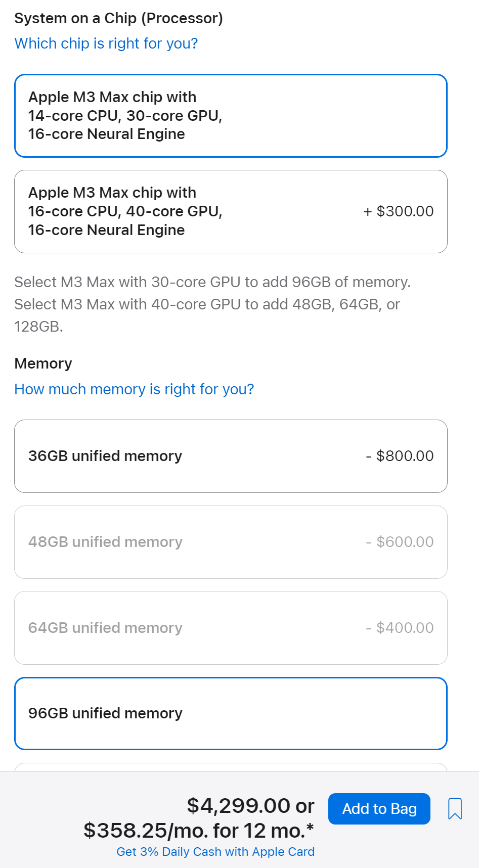The height and width of the screenshot is (868, 479).
Task: Select M3 Max 14-core CPU chip option
Action: tap(231, 116)
